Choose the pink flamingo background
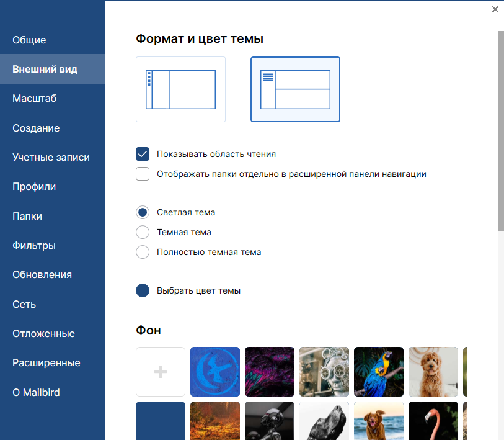The height and width of the screenshot is (440, 504). pos(433,423)
